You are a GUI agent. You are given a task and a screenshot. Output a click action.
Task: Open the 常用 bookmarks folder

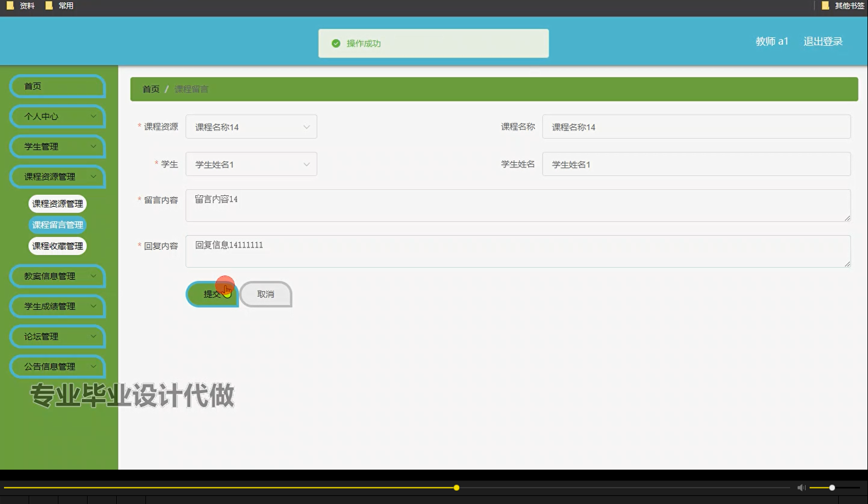(59, 6)
